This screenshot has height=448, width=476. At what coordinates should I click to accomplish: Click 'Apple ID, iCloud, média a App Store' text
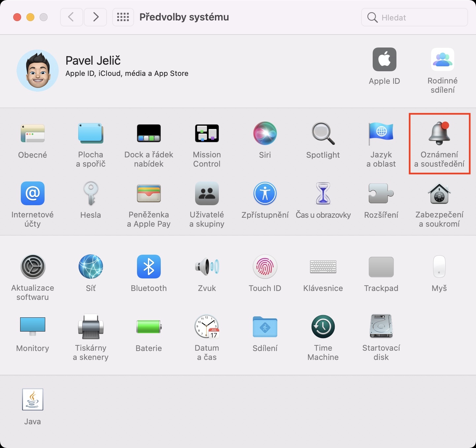[x=127, y=74]
